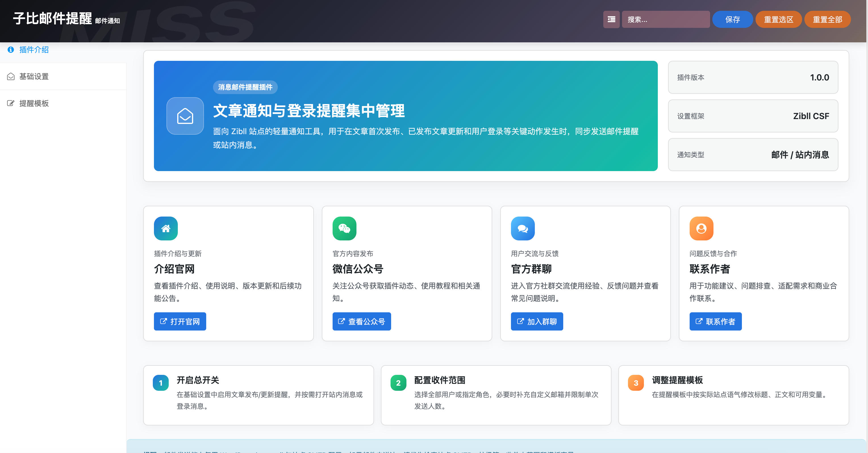Click the edit icon beside 提醒模板
This screenshot has width=868, height=453.
pyautogui.click(x=11, y=103)
